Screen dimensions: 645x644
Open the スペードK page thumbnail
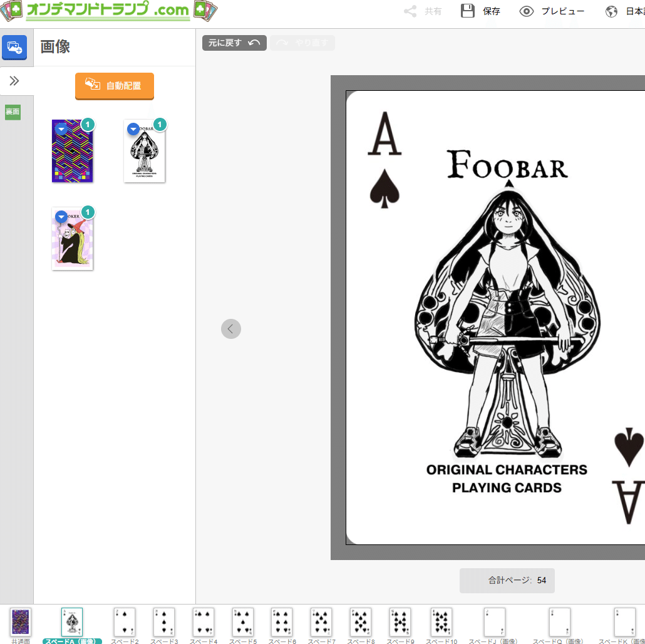coord(624,622)
